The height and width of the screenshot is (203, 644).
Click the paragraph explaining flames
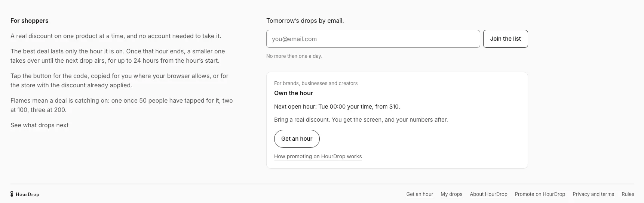click(x=122, y=105)
